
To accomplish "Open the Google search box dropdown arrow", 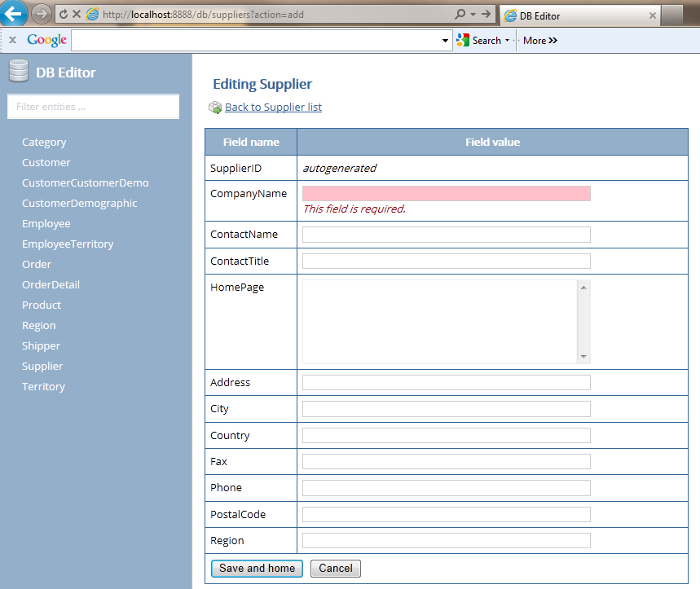I will [x=445, y=41].
